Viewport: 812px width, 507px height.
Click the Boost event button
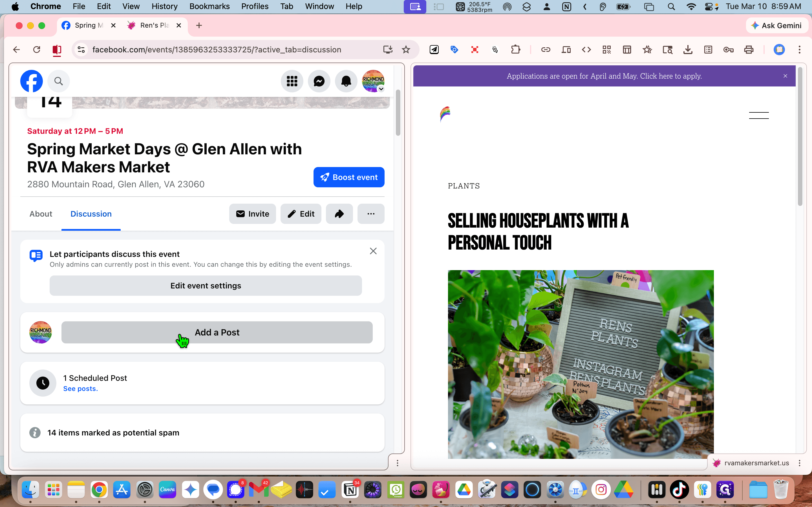[348, 177]
